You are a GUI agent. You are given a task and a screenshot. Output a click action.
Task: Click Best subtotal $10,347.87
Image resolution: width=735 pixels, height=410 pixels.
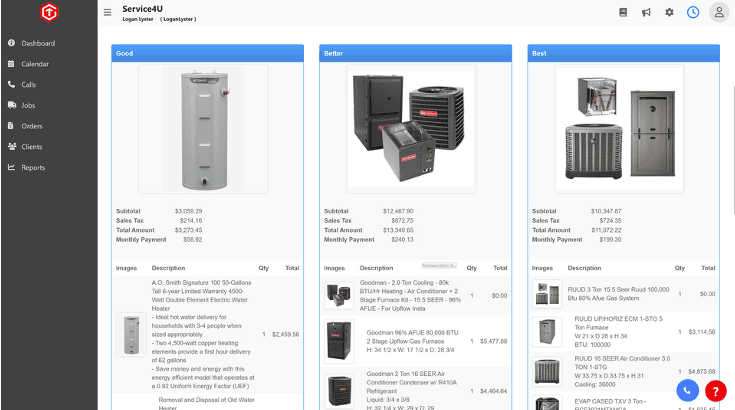point(606,211)
